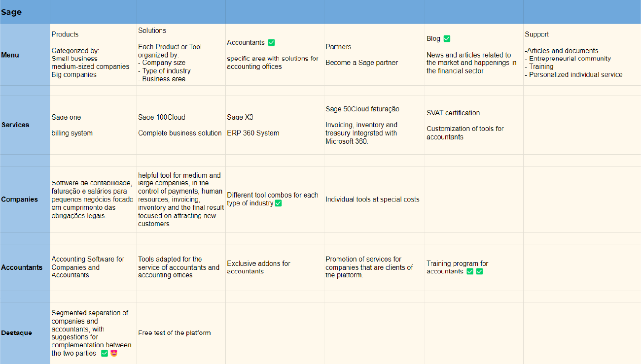
Task: Select the 'Accountants' row header
Action: [25, 267]
